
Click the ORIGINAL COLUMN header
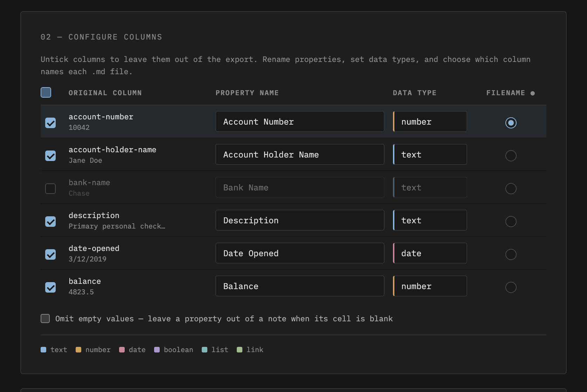pyautogui.click(x=105, y=93)
